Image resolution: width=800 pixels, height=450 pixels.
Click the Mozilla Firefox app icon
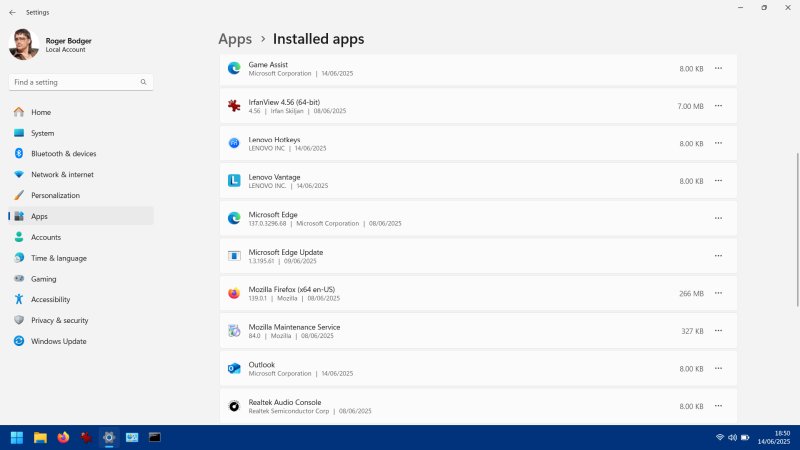coord(234,293)
